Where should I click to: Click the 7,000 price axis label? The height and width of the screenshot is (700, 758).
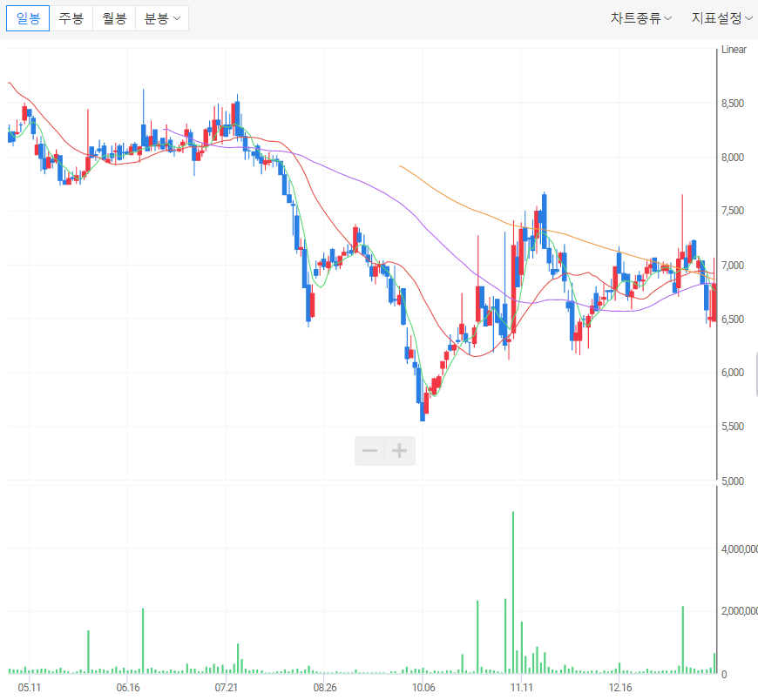[733, 266]
